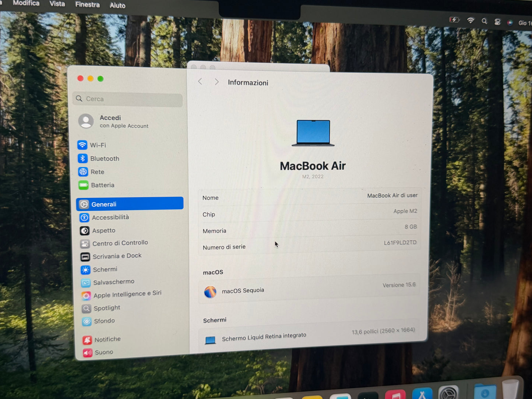Open Control Center from the menu bar
Viewport: 532px width, 399px height.
(497, 22)
